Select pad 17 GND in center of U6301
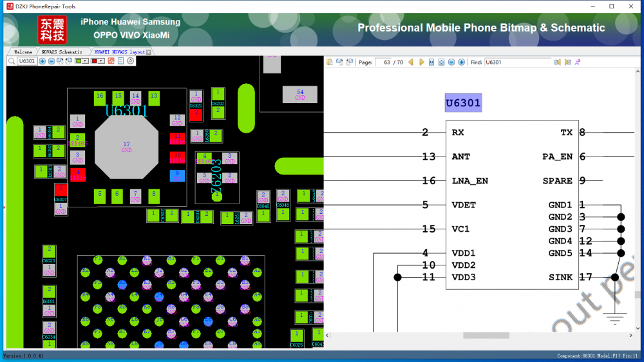644x362 pixels. click(x=126, y=147)
